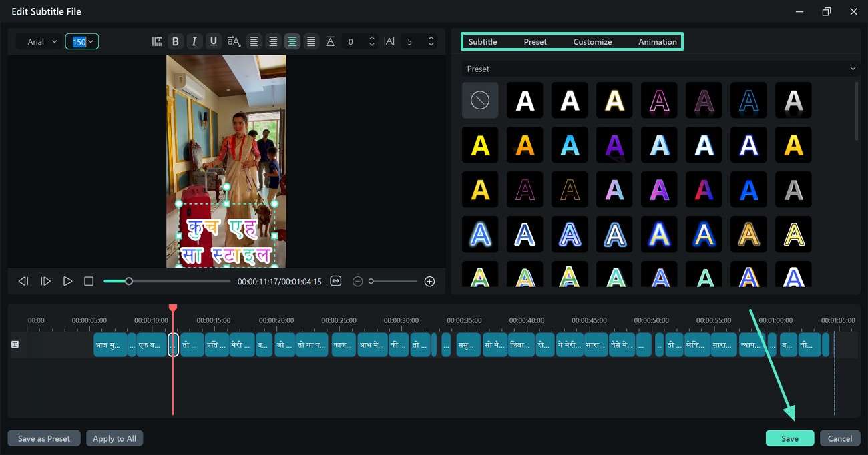Step back to the previous frame
The height and width of the screenshot is (455, 868).
coord(23,281)
